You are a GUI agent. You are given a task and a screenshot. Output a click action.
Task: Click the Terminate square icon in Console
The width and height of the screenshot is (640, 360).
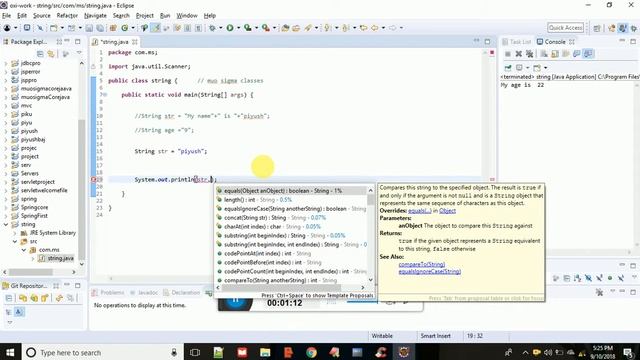508,54
